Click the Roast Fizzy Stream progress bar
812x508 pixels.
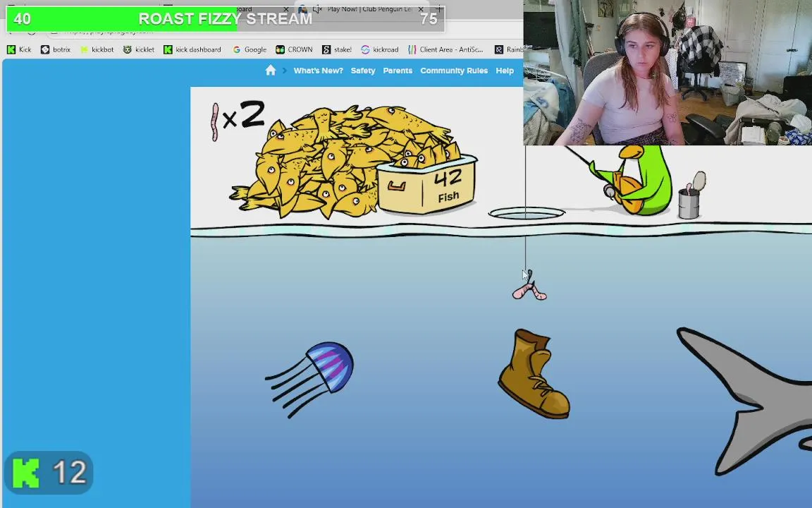[x=226, y=18]
